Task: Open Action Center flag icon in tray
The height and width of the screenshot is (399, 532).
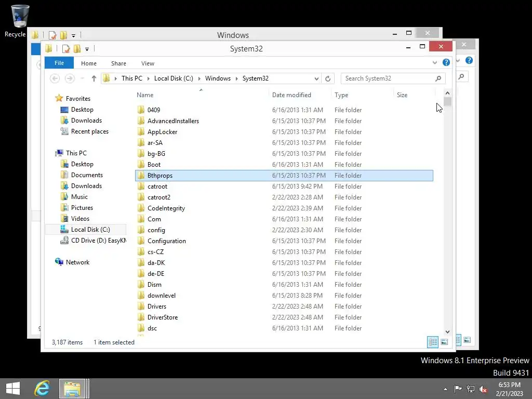Action: click(458, 389)
